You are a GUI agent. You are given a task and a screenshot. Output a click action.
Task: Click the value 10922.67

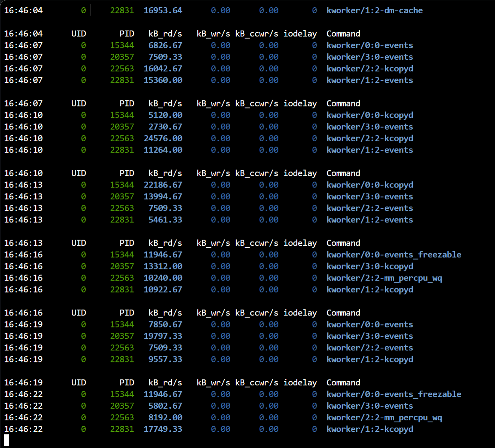pyautogui.click(x=163, y=290)
